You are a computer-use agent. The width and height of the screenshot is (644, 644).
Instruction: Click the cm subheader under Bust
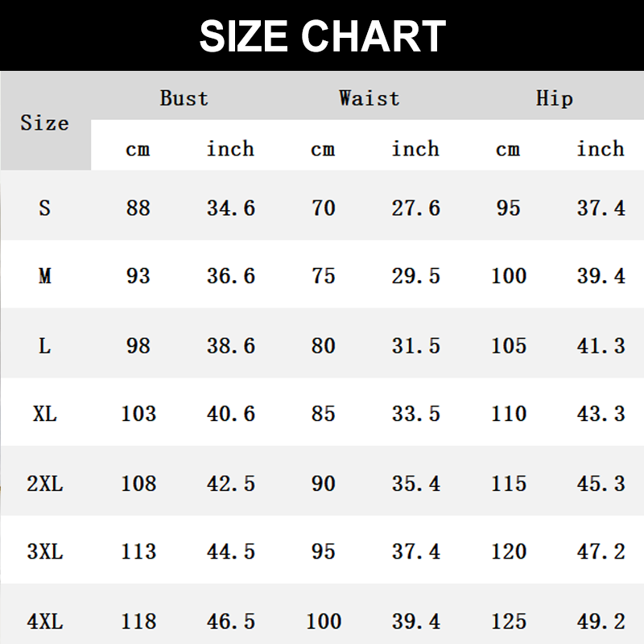coord(138,149)
